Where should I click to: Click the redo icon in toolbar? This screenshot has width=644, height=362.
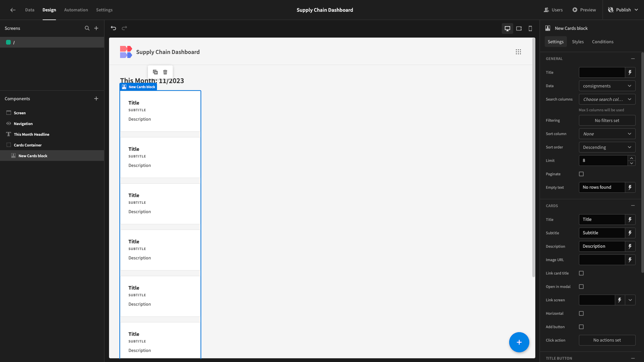pyautogui.click(x=124, y=28)
